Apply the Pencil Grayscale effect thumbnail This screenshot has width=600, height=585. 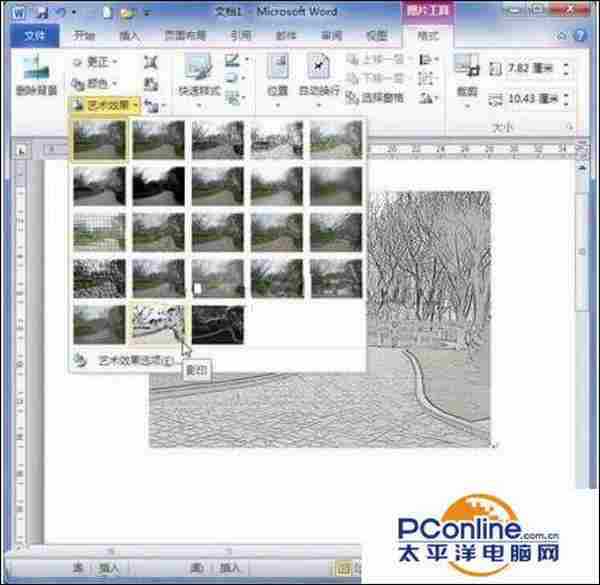click(218, 139)
